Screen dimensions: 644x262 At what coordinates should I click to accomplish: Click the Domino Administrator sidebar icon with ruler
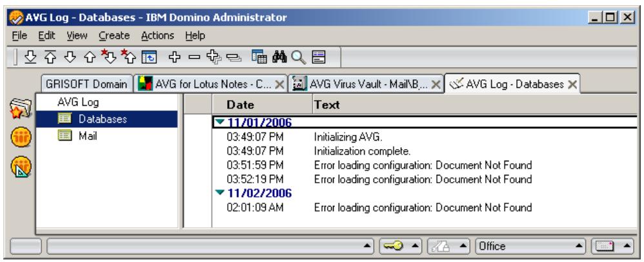coord(21,166)
